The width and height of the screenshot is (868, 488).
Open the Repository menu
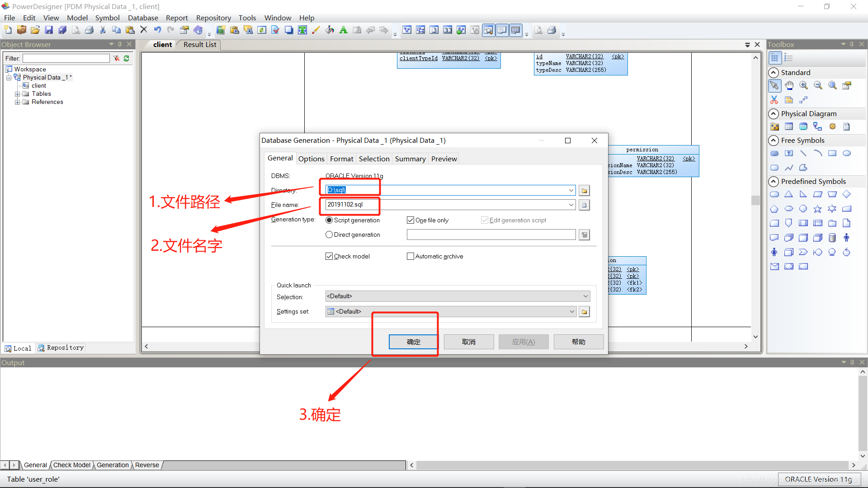pyautogui.click(x=213, y=18)
